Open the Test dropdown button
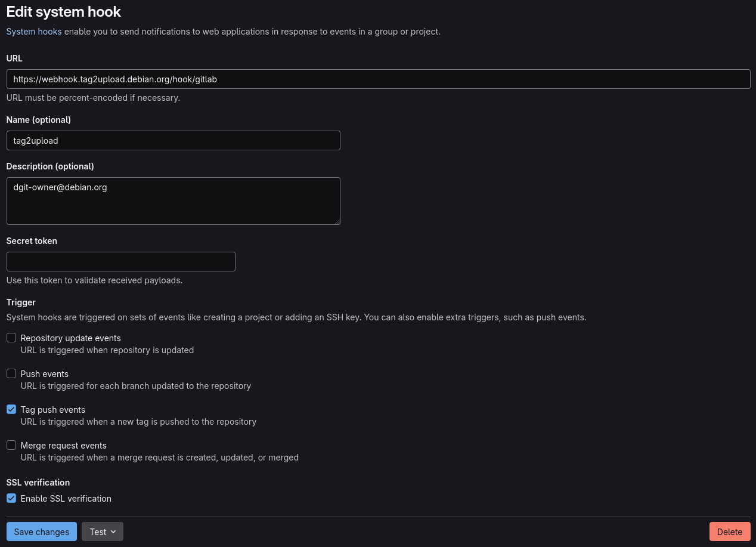The image size is (756, 547). tap(103, 531)
